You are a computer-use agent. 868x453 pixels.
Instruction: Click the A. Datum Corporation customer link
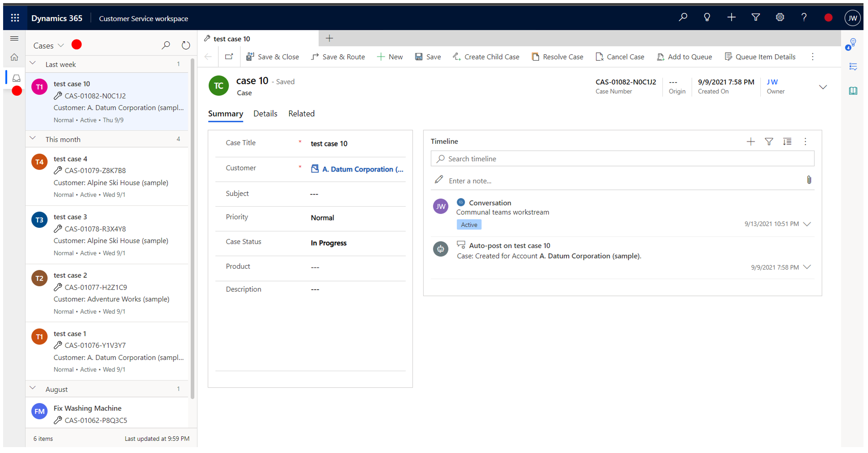[362, 169]
